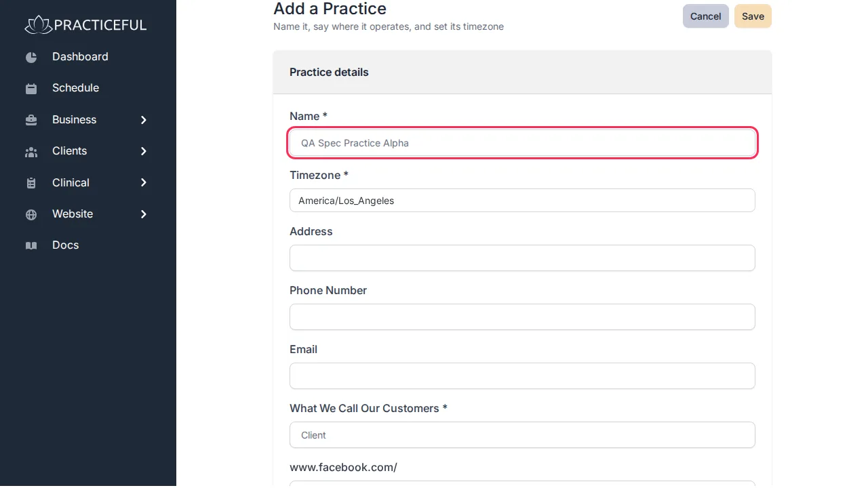
Task: Click the 'Timezone *' field label
Action: [319, 176]
